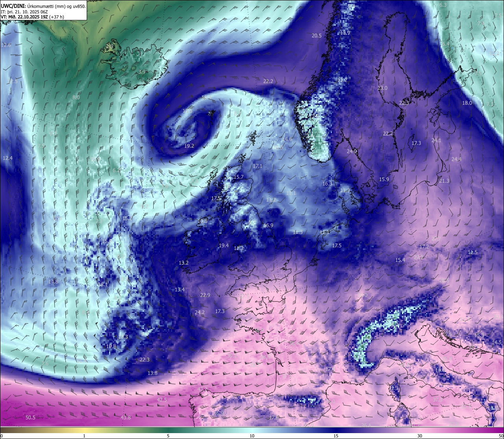Screen dimensions: 504x439
Task: Click the 19.4 value over Ireland
Action: click(224, 246)
